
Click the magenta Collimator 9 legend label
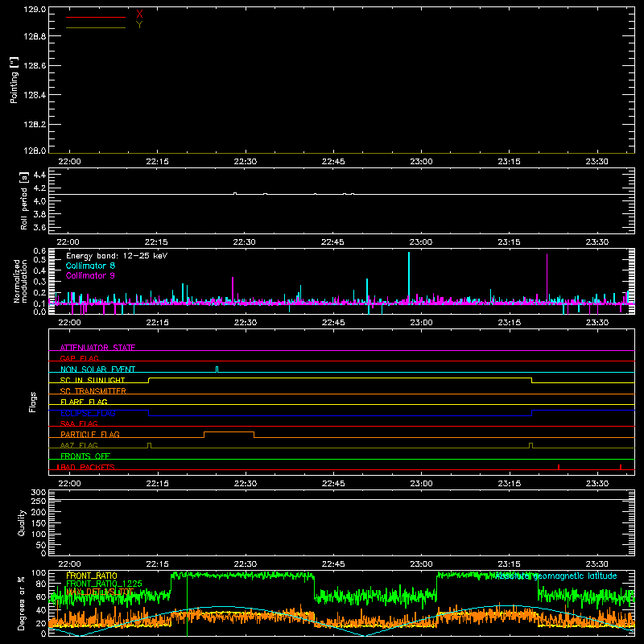[90, 275]
